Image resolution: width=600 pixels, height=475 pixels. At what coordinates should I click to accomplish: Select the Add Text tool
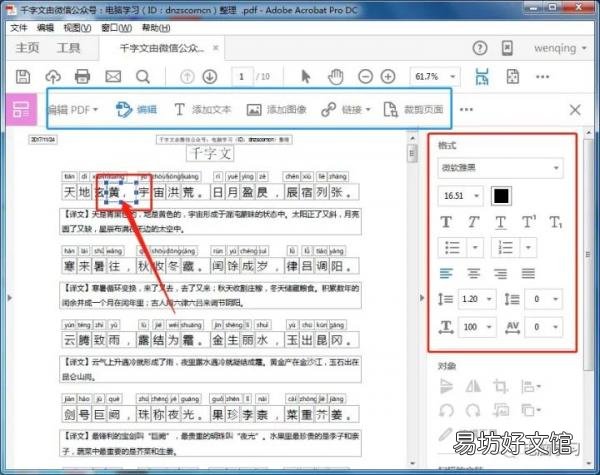click(202, 110)
